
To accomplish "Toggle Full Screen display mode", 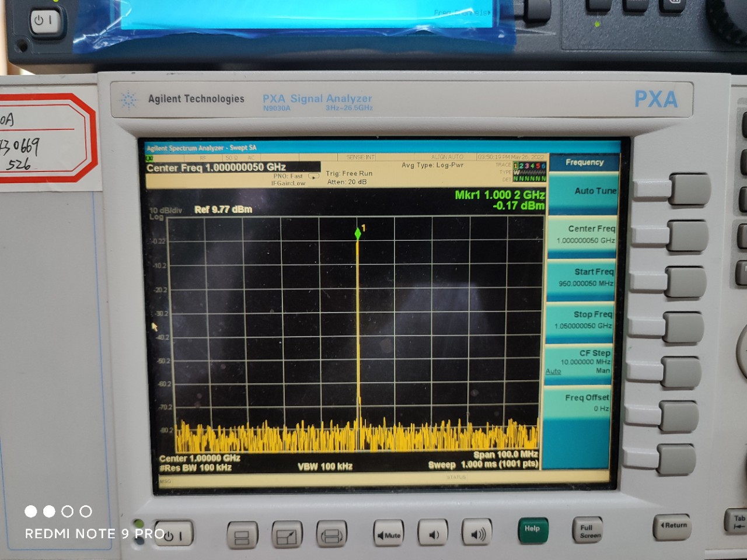I will pos(588,530).
